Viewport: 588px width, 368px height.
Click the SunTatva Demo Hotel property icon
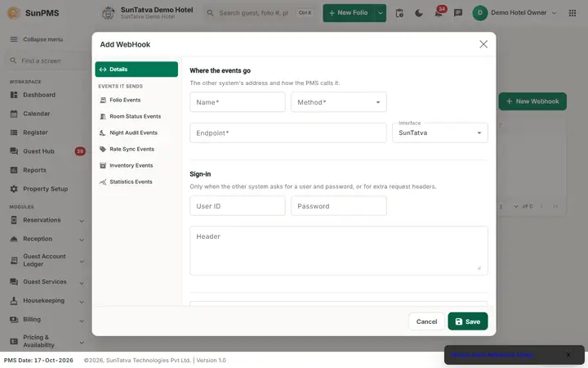pyautogui.click(x=109, y=13)
